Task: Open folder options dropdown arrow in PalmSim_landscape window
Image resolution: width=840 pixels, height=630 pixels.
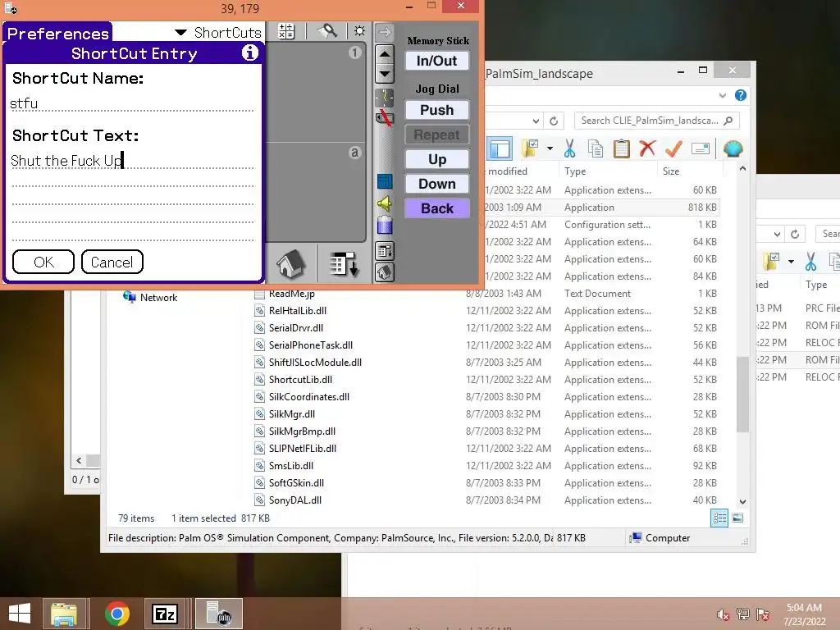Action: [x=550, y=148]
